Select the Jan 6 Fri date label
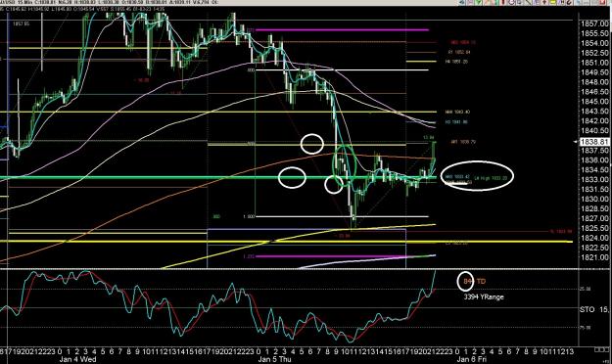Screen dimensions: 612x364 point(472,359)
